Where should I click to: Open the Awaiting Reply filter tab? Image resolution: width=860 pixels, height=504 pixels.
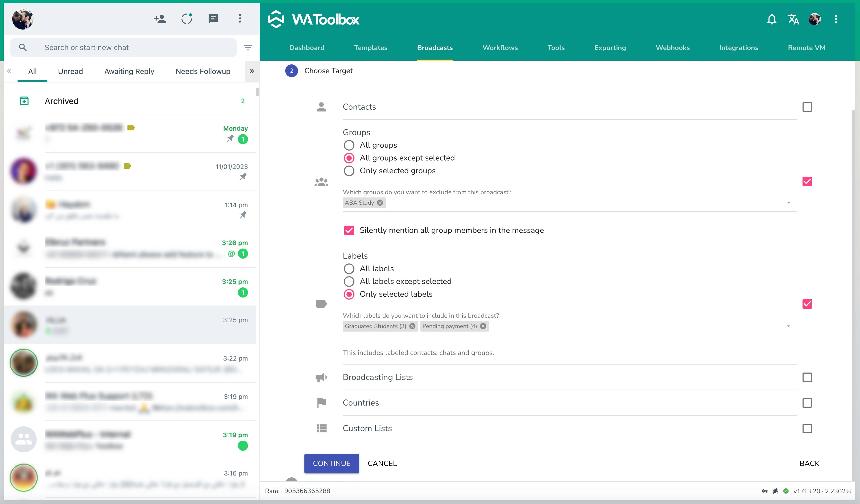click(129, 71)
